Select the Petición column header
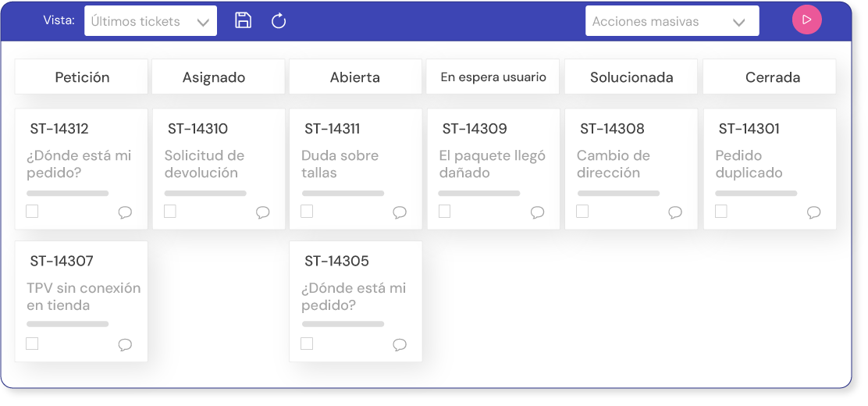This screenshot has width=868, height=406. coord(81,77)
